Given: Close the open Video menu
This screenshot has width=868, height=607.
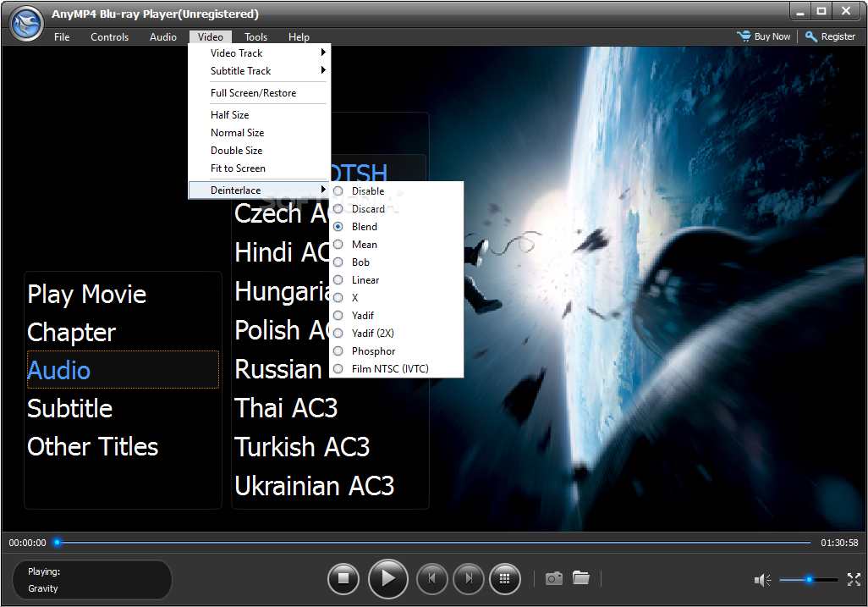Looking at the screenshot, I should (x=211, y=36).
